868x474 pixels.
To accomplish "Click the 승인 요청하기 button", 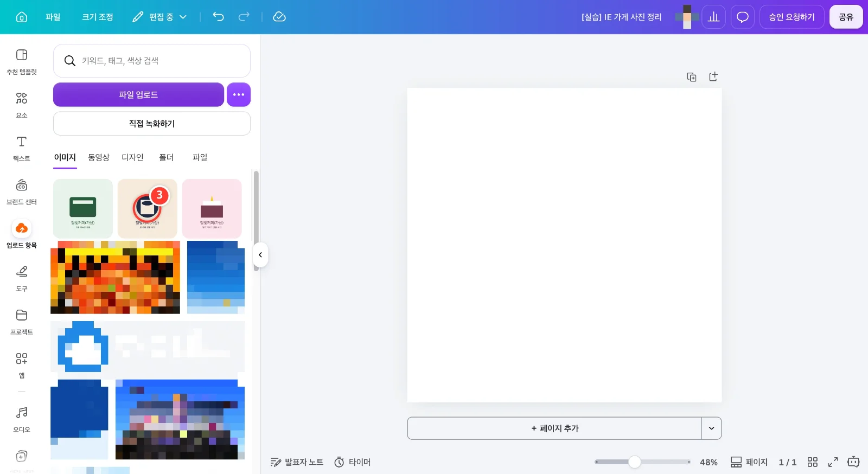I will [x=792, y=17].
